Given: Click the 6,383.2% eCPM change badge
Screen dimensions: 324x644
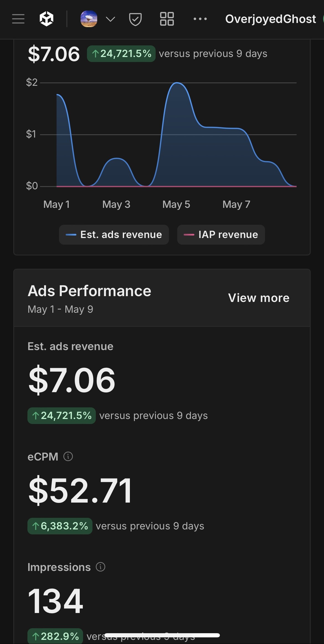Looking at the screenshot, I should click(x=60, y=526).
